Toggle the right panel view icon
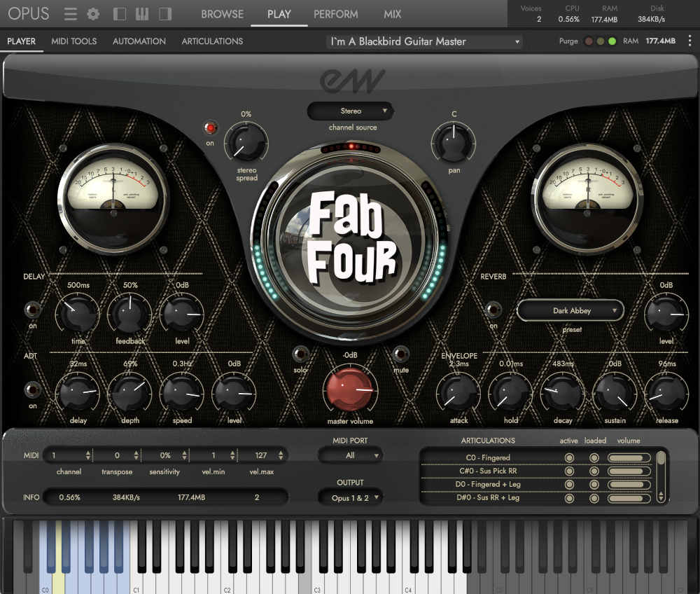Image resolution: width=700 pixels, height=594 pixels. pos(166,13)
